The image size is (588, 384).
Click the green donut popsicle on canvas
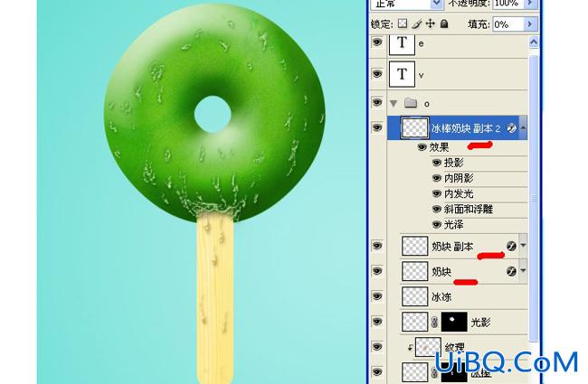pyautogui.click(x=214, y=112)
